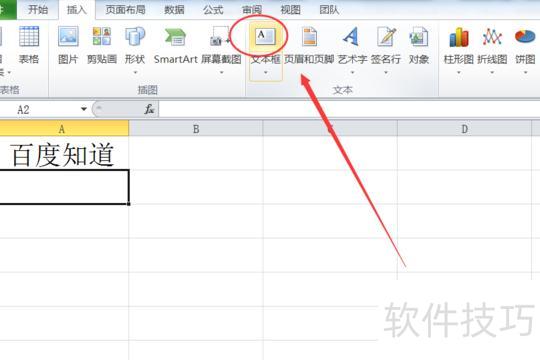This screenshot has height=360, width=540.
Task: Open the 开始 ribbon tab
Action: pyautogui.click(x=38, y=9)
